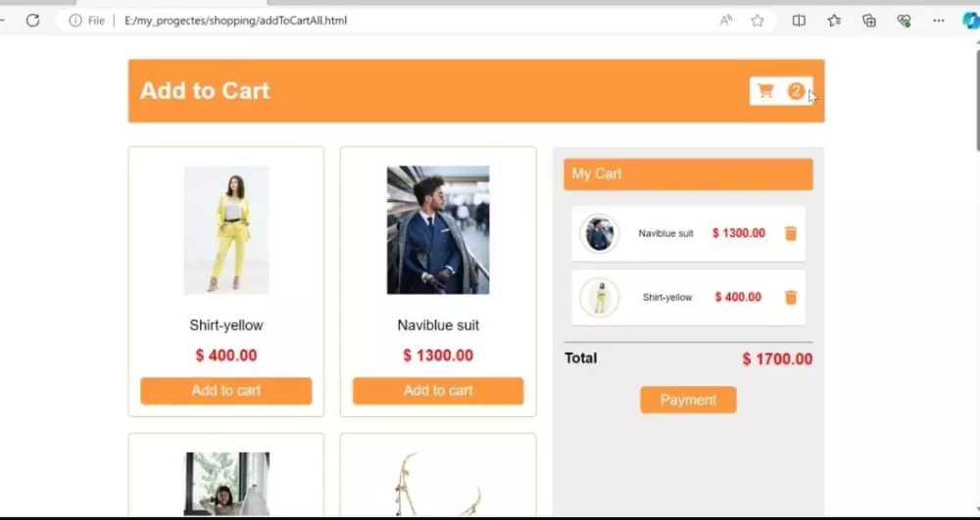The image size is (980, 520).
Task: Delete Naviblue suit from cart
Action: 791,233
